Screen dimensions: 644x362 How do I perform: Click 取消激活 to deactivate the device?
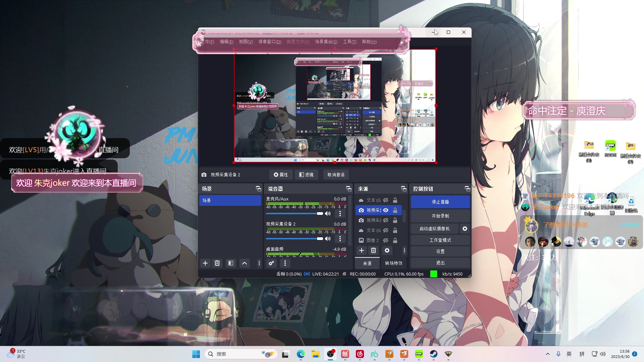point(336,175)
